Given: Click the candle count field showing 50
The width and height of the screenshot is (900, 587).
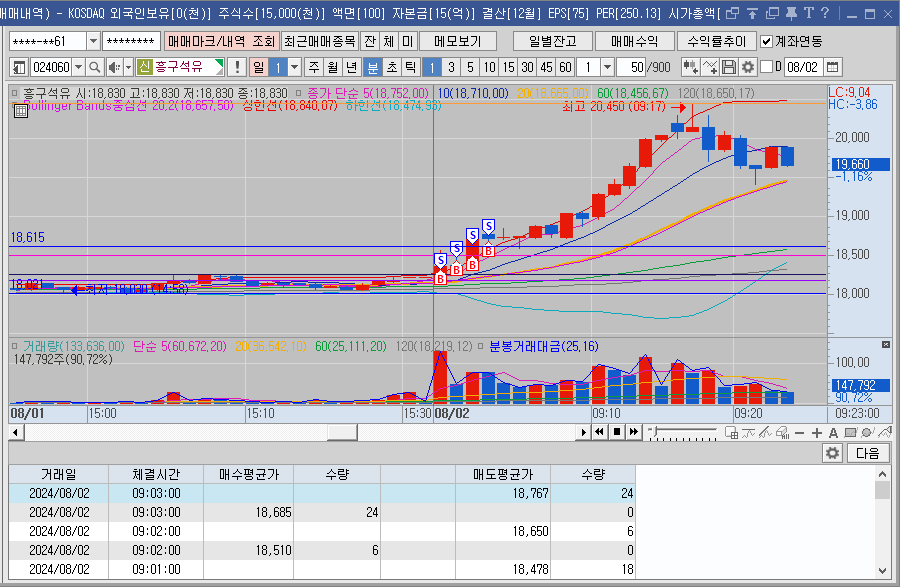Looking at the screenshot, I should click(631, 68).
